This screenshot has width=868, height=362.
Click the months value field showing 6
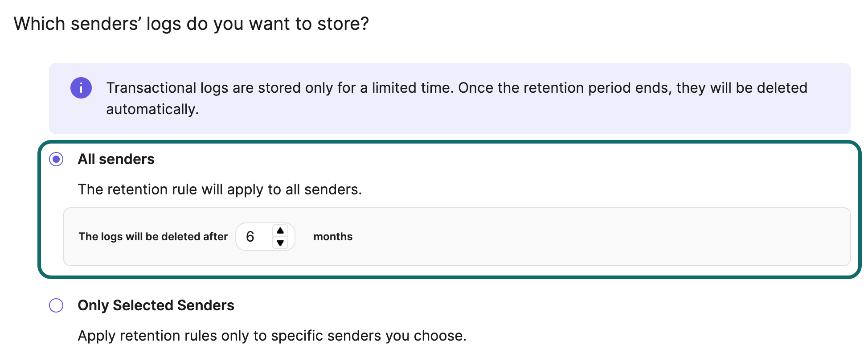[x=253, y=237]
